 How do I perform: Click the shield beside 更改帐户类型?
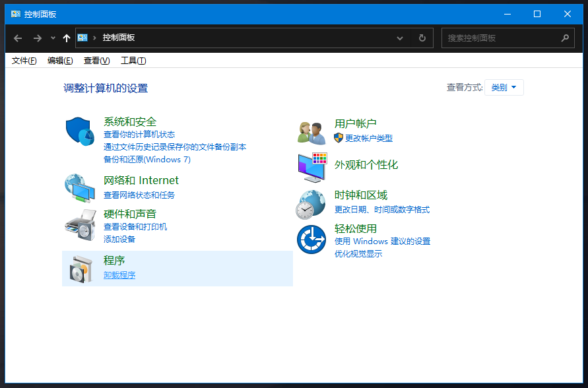click(x=339, y=138)
